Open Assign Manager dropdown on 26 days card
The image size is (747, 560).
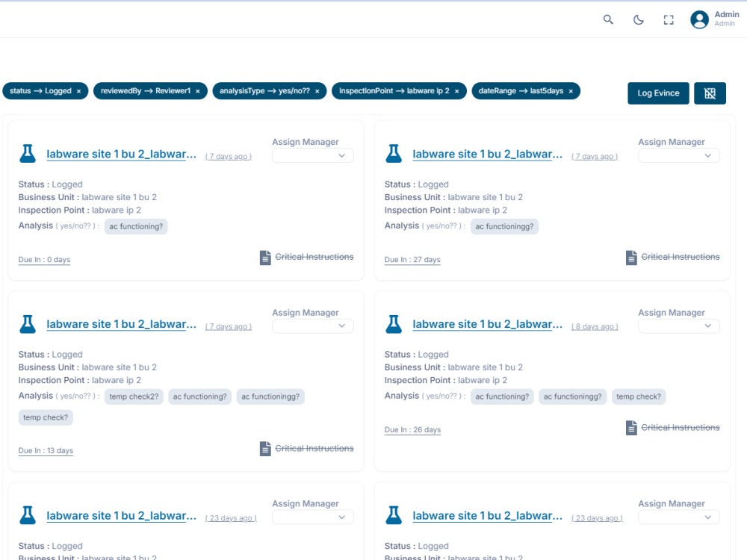pyautogui.click(x=679, y=326)
